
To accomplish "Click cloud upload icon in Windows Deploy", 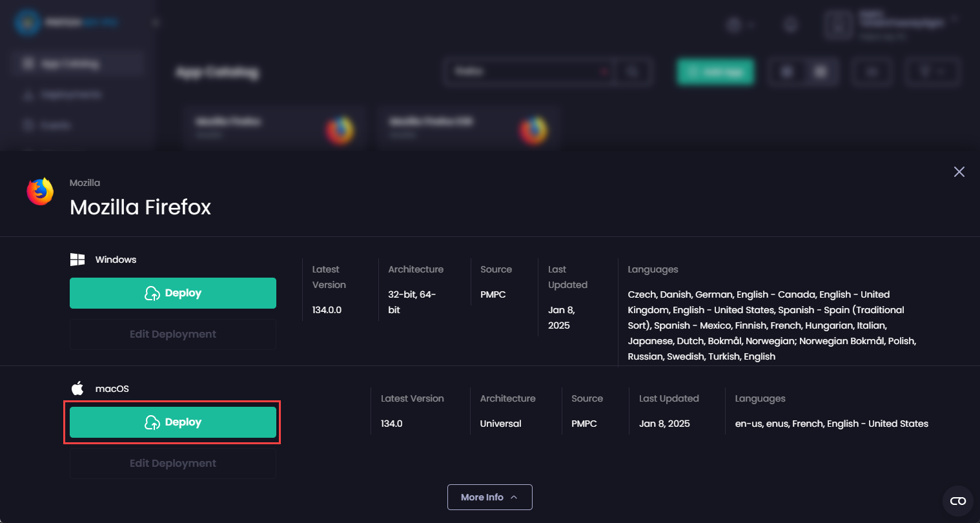I will pos(152,294).
